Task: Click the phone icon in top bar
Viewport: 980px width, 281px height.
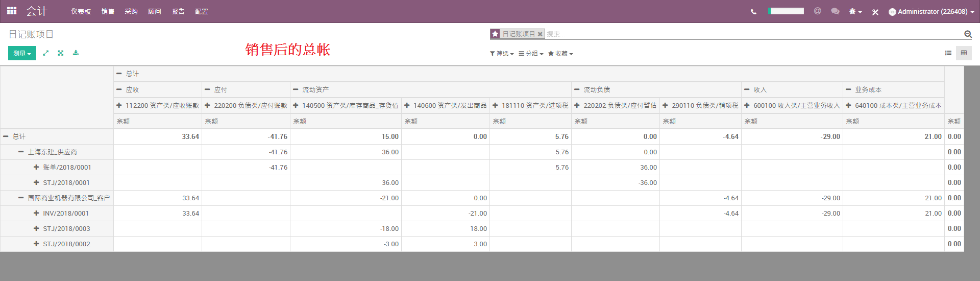Action: [754, 11]
